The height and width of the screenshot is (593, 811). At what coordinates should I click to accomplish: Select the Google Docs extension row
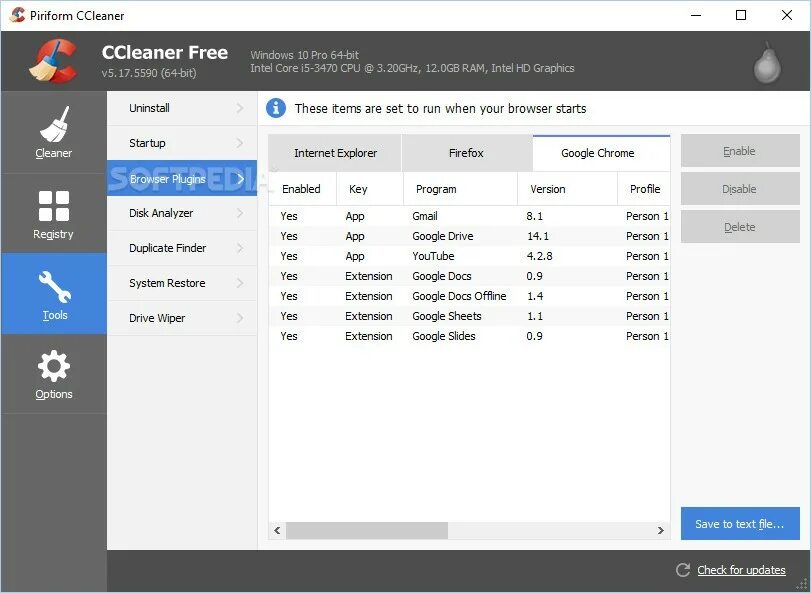[x=469, y=276]
